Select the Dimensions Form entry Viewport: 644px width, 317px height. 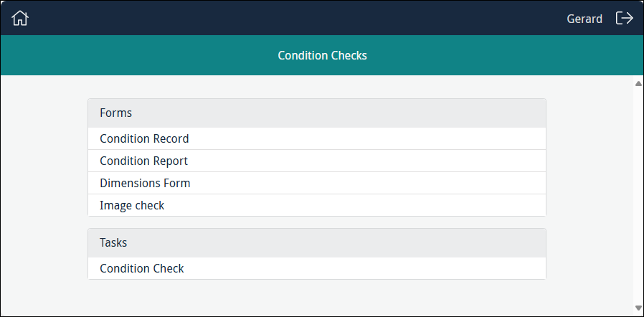pos(145,183)
